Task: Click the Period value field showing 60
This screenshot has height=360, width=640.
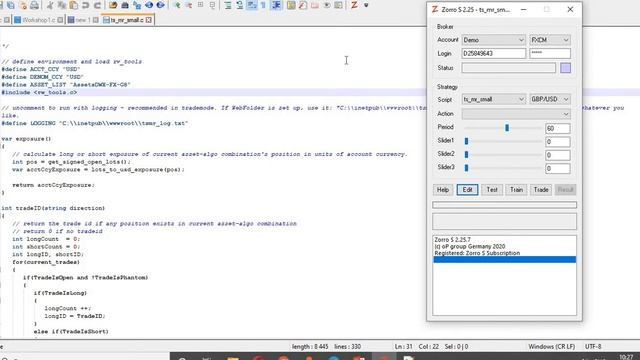Action: pyautogui.click(x=558, y=128)
